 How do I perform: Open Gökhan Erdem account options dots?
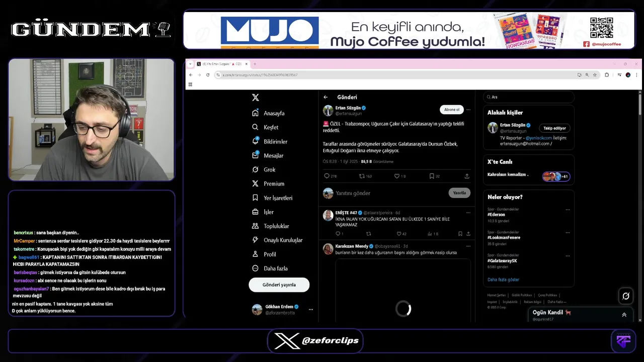311,309
